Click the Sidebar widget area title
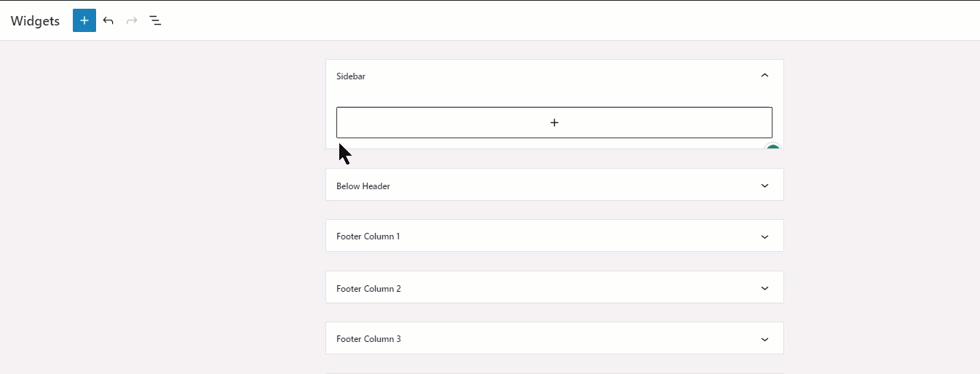Viewport: 980px width, 374px height. pos(351,76)
